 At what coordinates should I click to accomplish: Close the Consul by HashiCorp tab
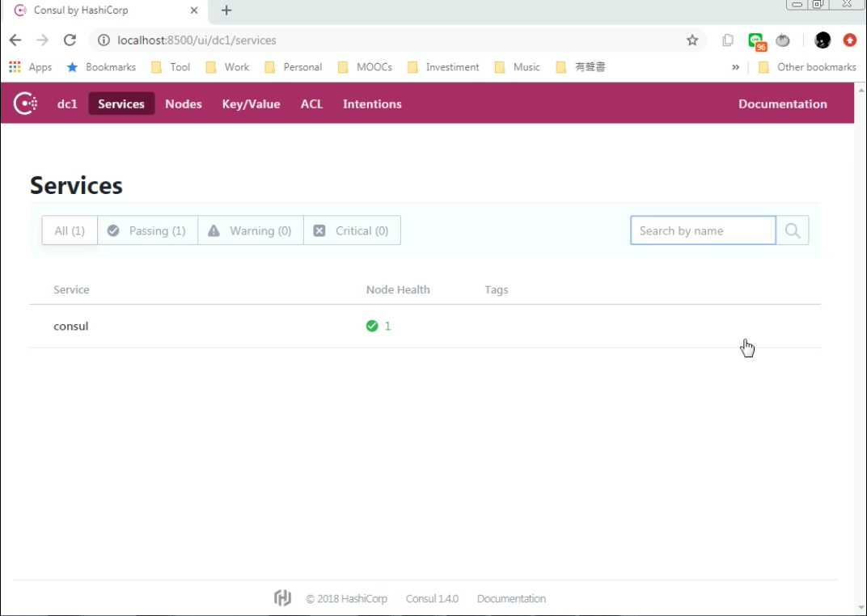pos(194,10)
